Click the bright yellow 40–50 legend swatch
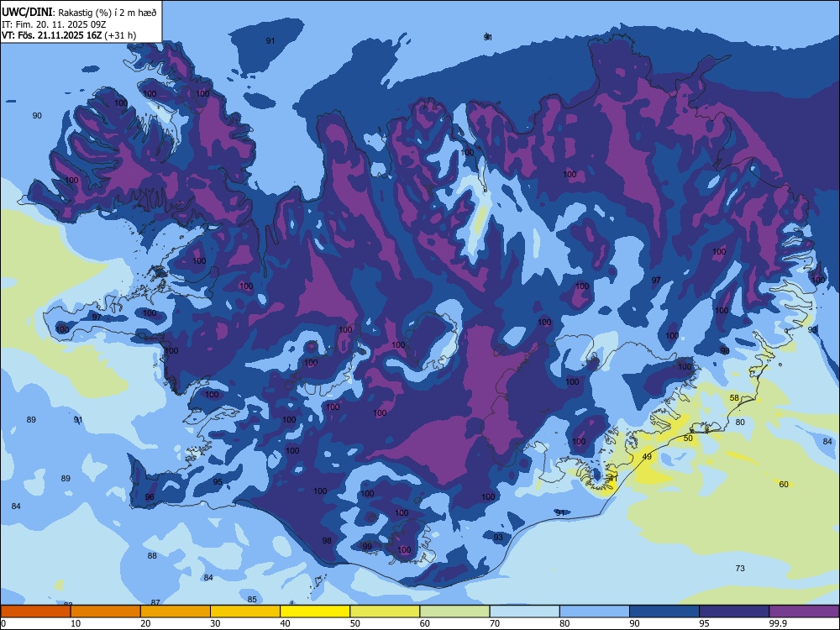The height and width of the screenshot is (630, 840). [315, 612]
